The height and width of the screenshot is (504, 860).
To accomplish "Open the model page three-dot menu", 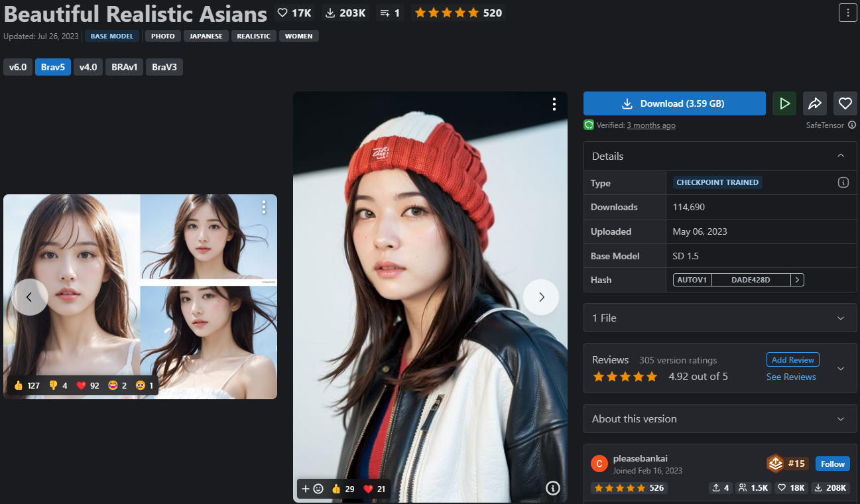I will click(848, 13).
